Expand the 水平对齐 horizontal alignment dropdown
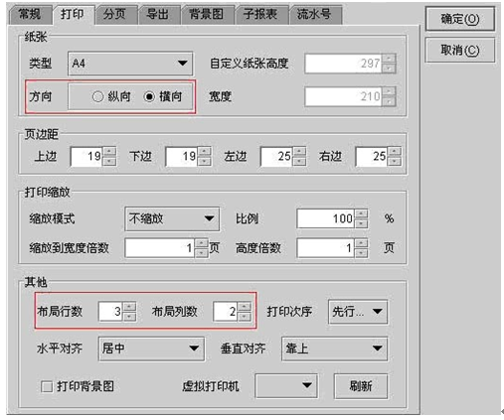Image resolution: width=504 pixels, height=420 pixels. click(151, 349)
